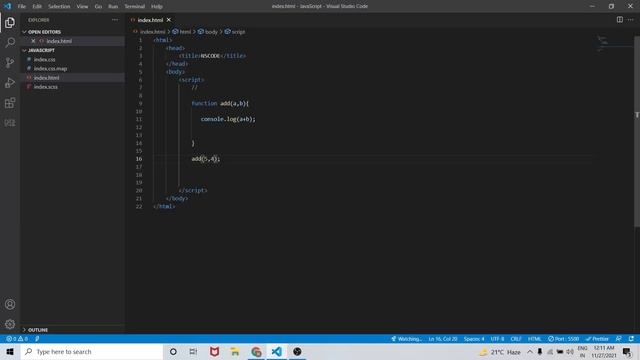Click the VS Code taskbar icon
640x360 pixels.
[277, 351]
